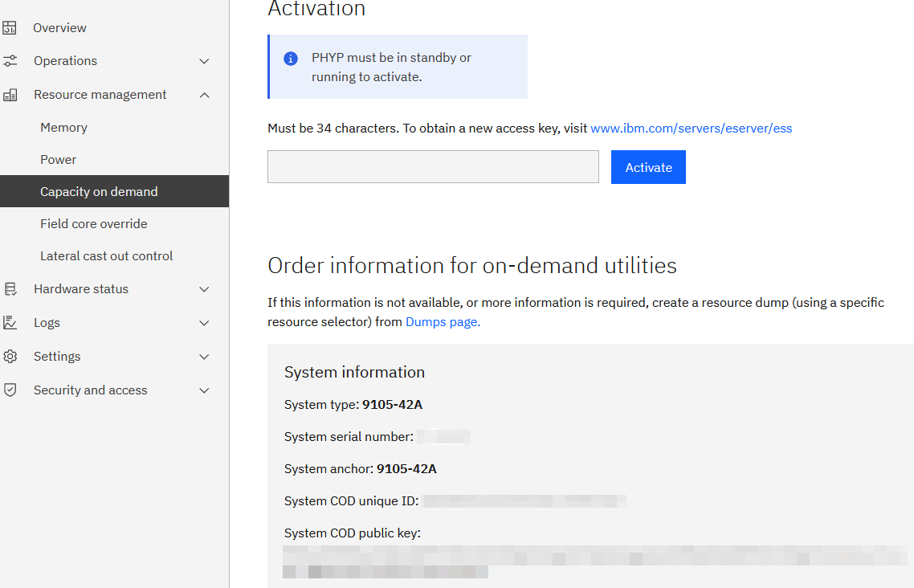Click the info icon in the PHYP notification
914x588 pixels.
click(x=291, y=58)
